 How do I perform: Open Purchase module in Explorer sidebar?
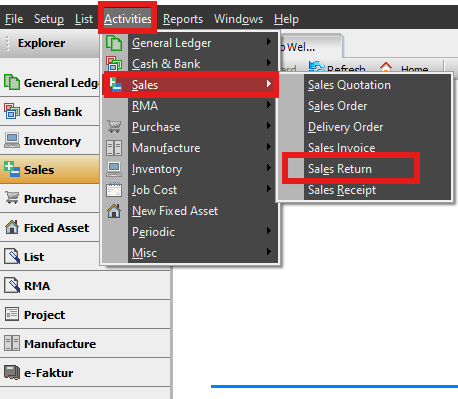pyautogui.click(x=50, y=199)
